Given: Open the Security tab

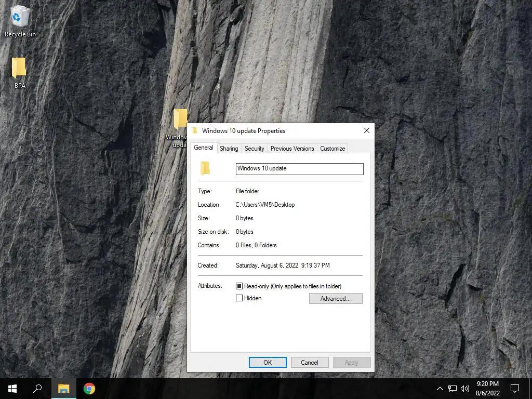Looking at the screenshot, I should click(255, 149).
